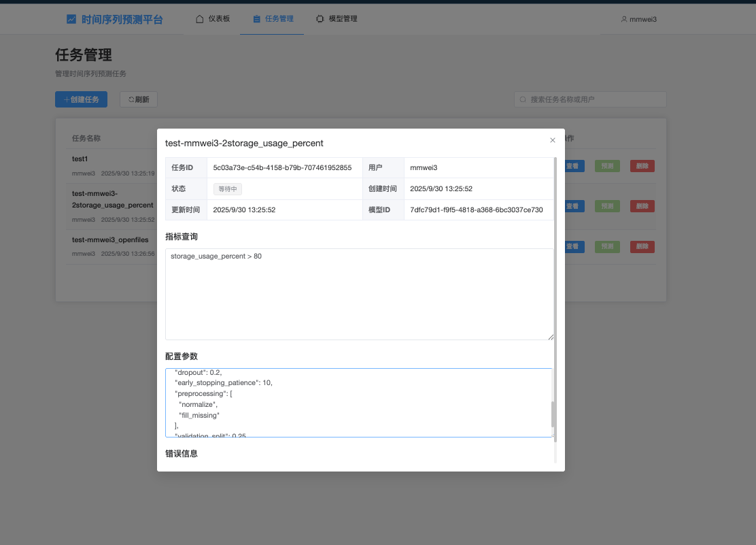
Task: Open the mmwei3 user menu
Action: [x=638, y=19]
